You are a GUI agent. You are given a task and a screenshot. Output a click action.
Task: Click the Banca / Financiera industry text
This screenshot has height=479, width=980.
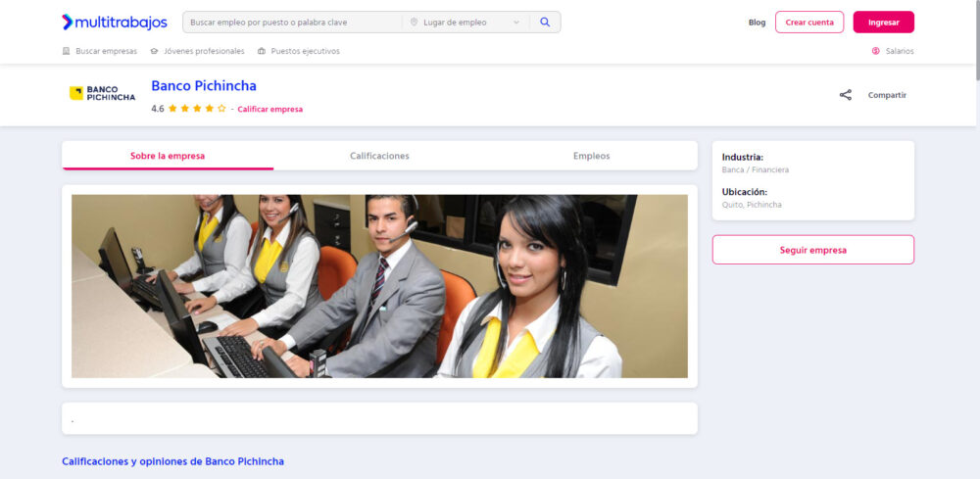point(755,169)
